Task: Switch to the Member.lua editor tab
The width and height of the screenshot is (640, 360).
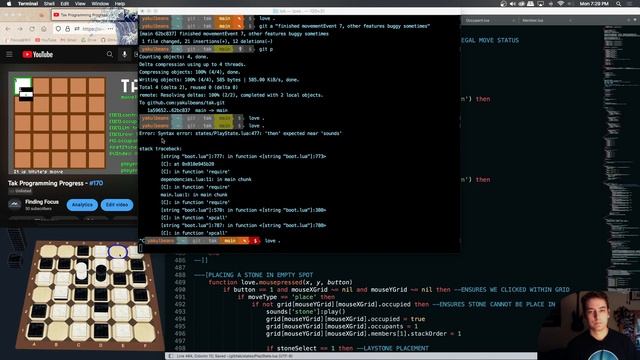Action: (533, 20)
